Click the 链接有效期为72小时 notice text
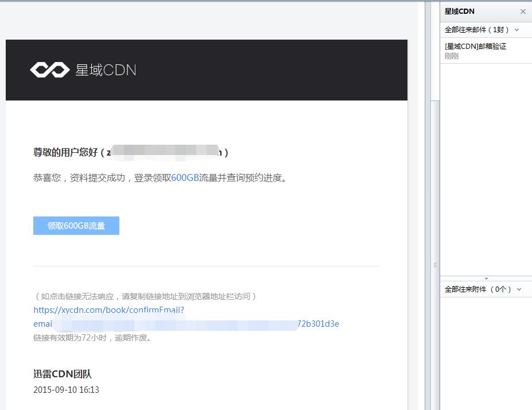Screen dimensions: 532x410 pyautogui.click(x=92, y=338)
